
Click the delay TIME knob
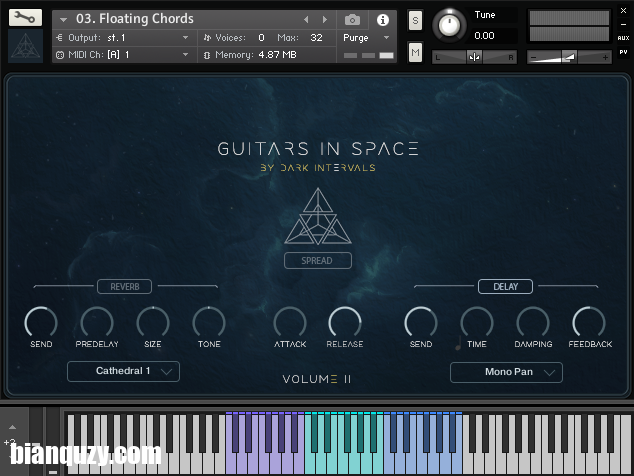coord(477,322)
